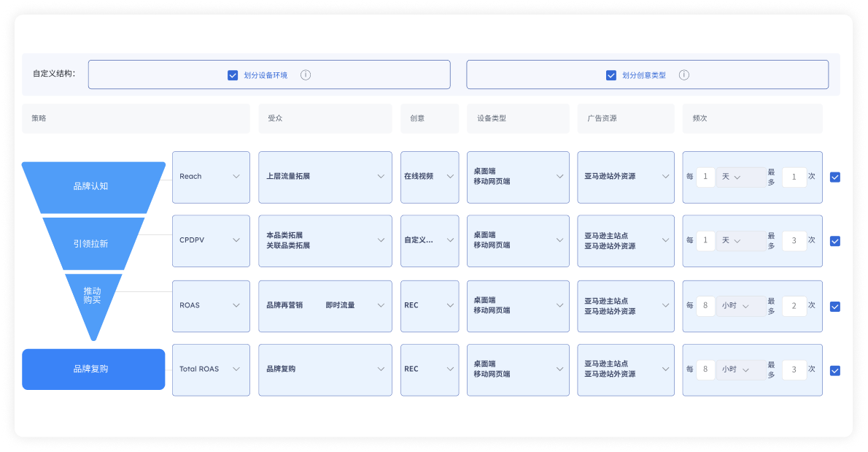Click the 广告资源 column header
868x452 pixels.
[625, 118]
